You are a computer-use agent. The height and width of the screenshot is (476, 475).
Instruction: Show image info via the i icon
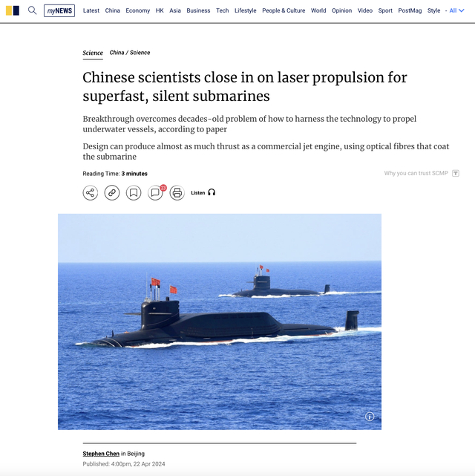coord(370,417)
